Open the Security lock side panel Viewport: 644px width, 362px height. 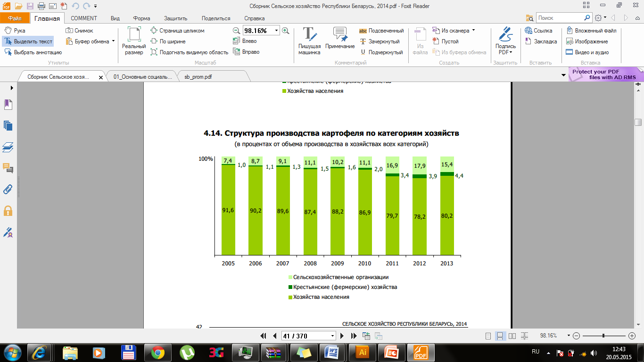(8, 211)
